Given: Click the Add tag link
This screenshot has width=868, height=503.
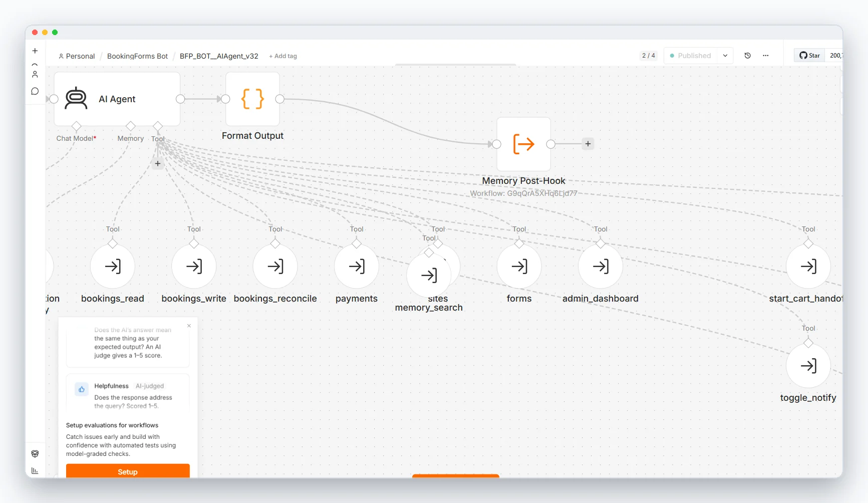Looking at the screenshot, I should pyautogui.click(x=283, y=56).
